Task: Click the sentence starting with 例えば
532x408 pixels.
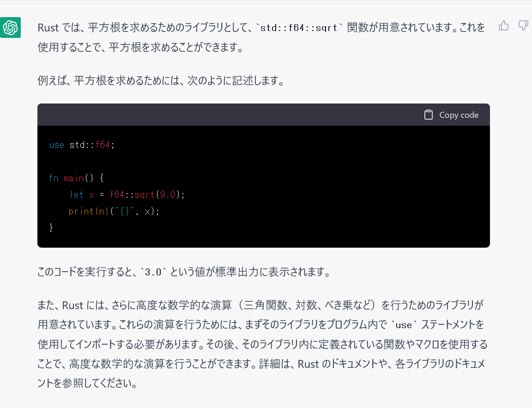Action: click(162, 81)
